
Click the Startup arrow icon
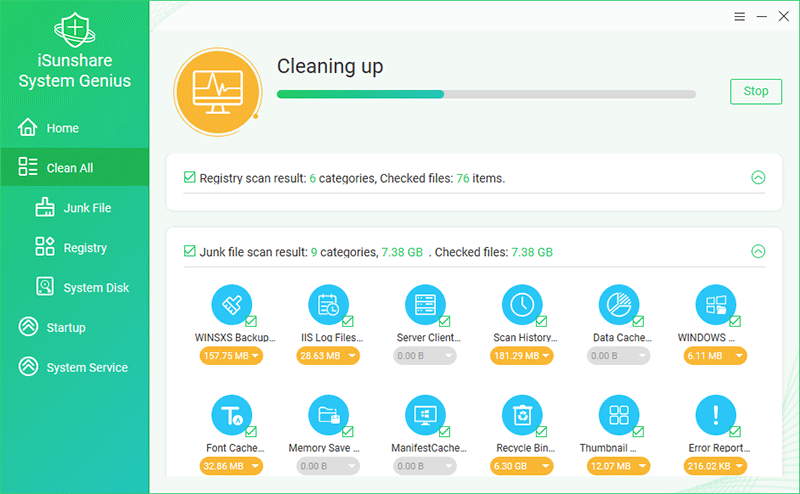tap(28, 326)
